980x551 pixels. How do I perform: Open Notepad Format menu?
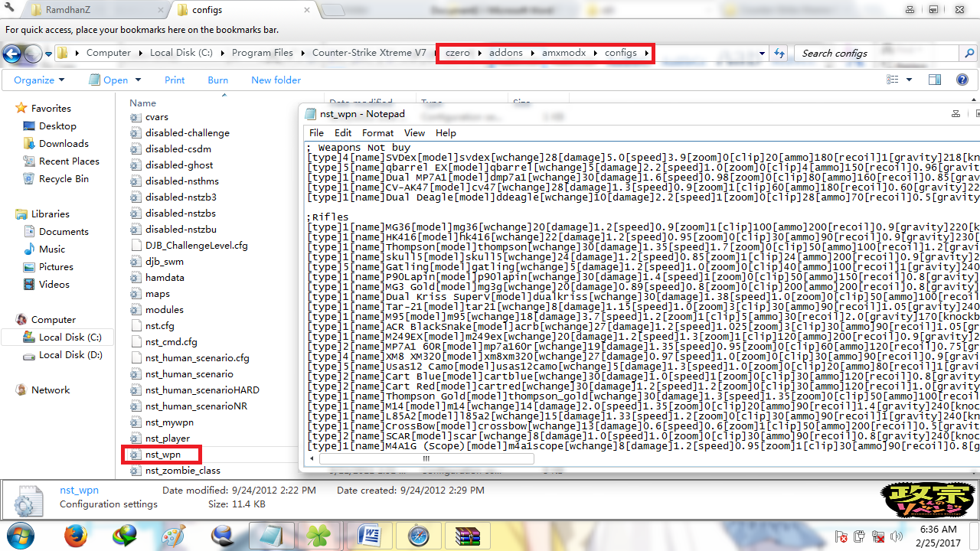[377, 132]
